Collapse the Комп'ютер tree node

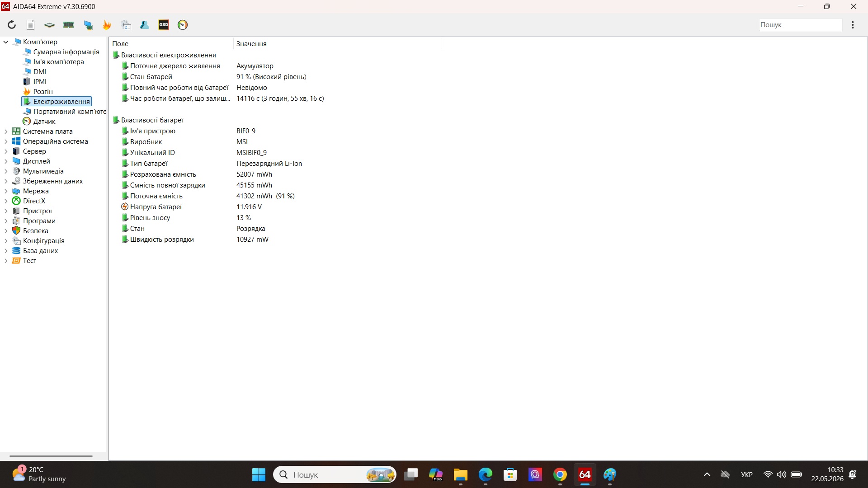[x=6, y=42]
